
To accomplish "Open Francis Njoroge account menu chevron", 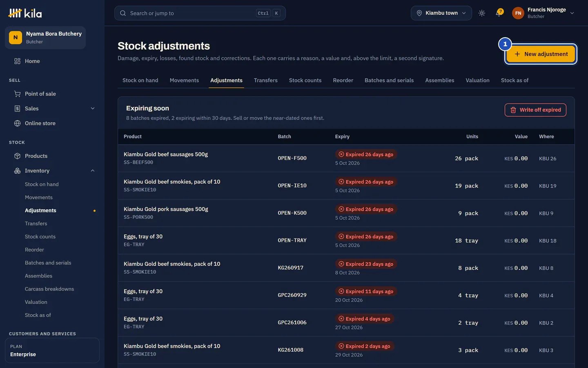I will click(572, 13).
